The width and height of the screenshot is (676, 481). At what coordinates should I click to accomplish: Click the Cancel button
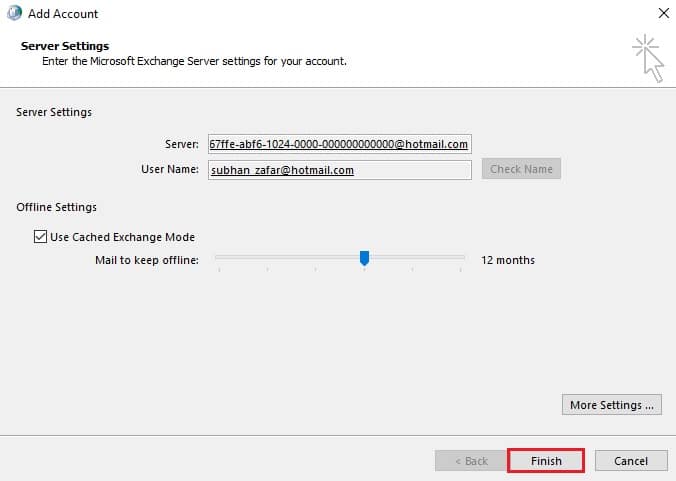coord(631,461)
